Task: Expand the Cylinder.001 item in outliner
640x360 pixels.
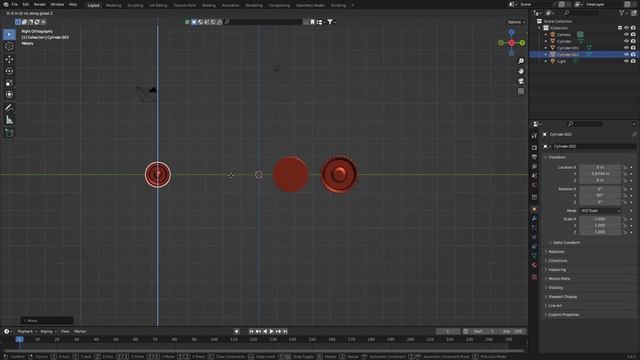Action: pos(546,48)
